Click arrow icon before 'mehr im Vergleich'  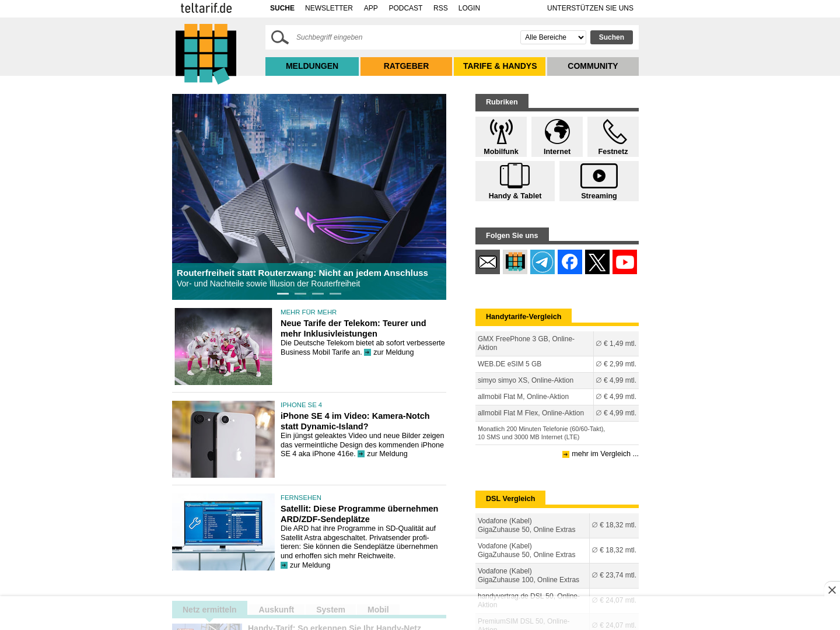(x=566, y=454)
